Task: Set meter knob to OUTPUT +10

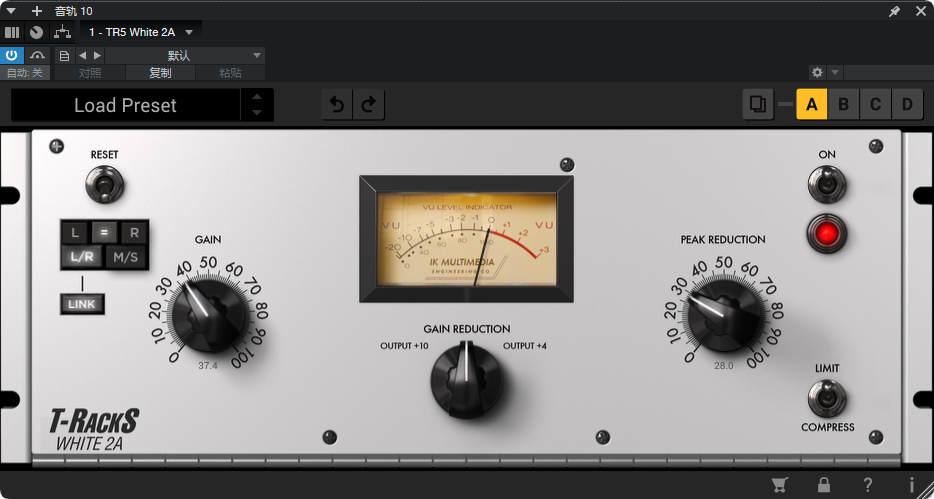Action: point(404,346)
